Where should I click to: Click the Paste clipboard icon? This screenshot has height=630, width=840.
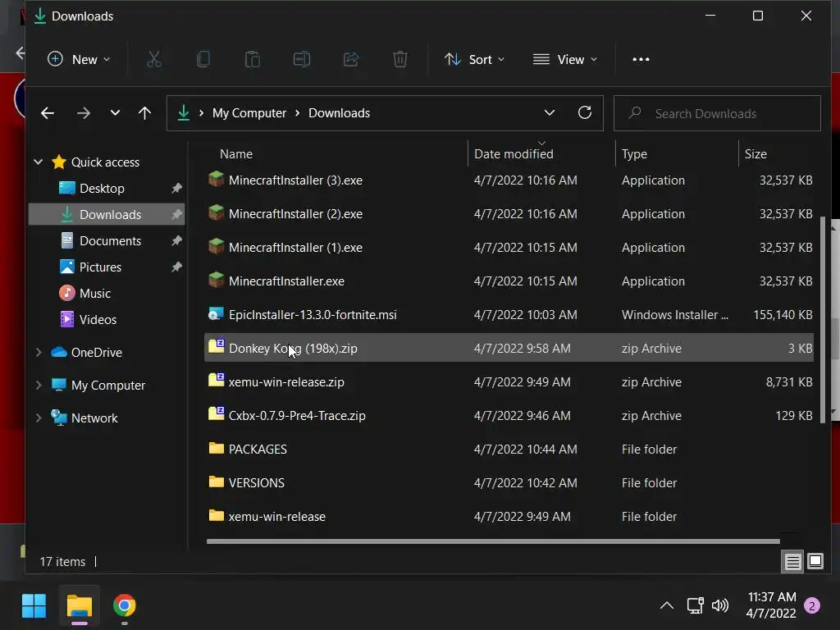[253, 59]
